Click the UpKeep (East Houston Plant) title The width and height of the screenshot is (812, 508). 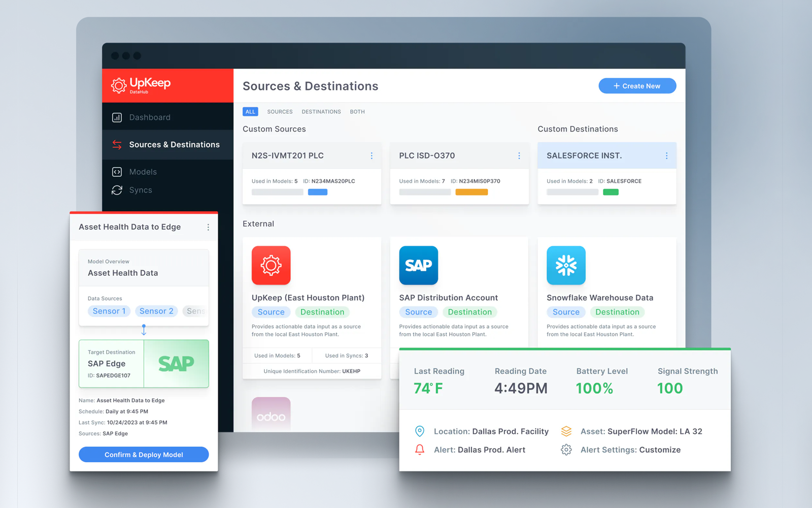[x=308, y=298]
